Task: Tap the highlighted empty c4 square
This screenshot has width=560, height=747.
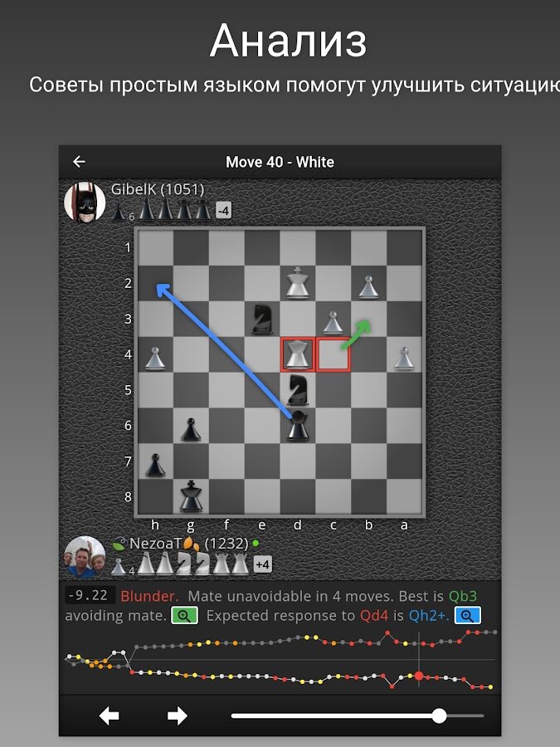Action: tap(334, 354)
